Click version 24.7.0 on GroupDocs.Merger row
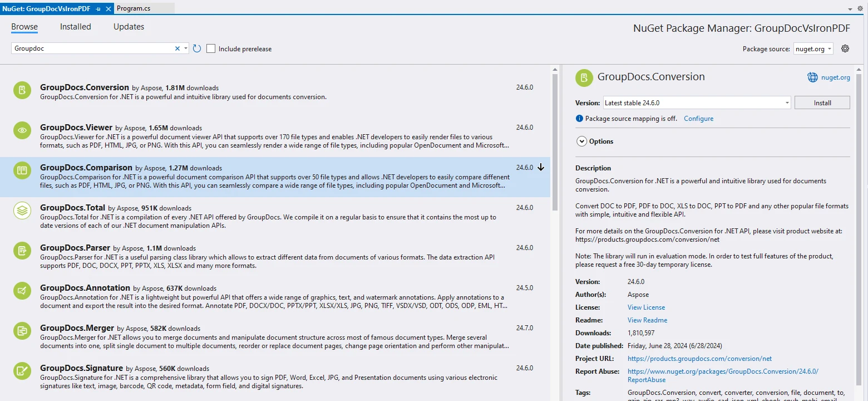Screen dimensions: 868x401 [524, 328]
